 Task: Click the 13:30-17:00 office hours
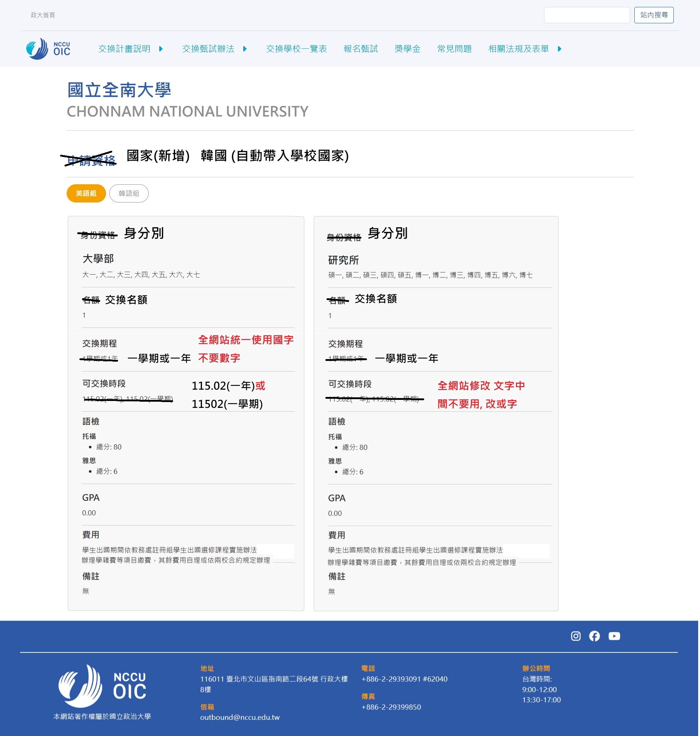click(x=541, y=700)
